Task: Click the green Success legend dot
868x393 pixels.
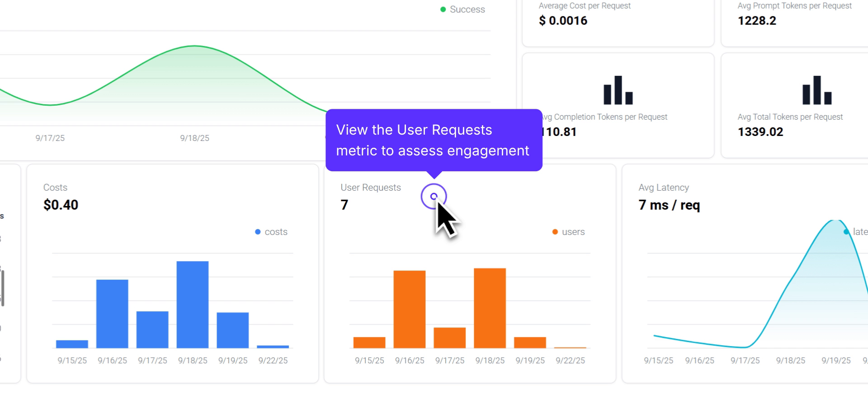Action: point(443,9)
